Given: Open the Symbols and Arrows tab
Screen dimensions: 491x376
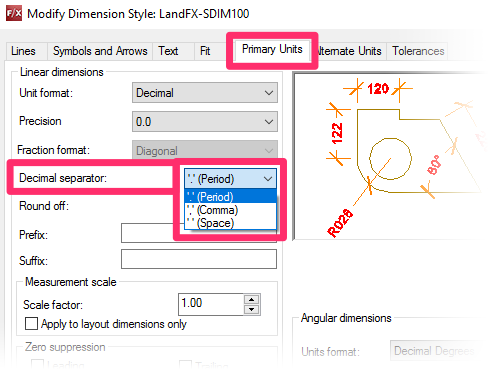Looking at the screenshot, I should (100, 51).
